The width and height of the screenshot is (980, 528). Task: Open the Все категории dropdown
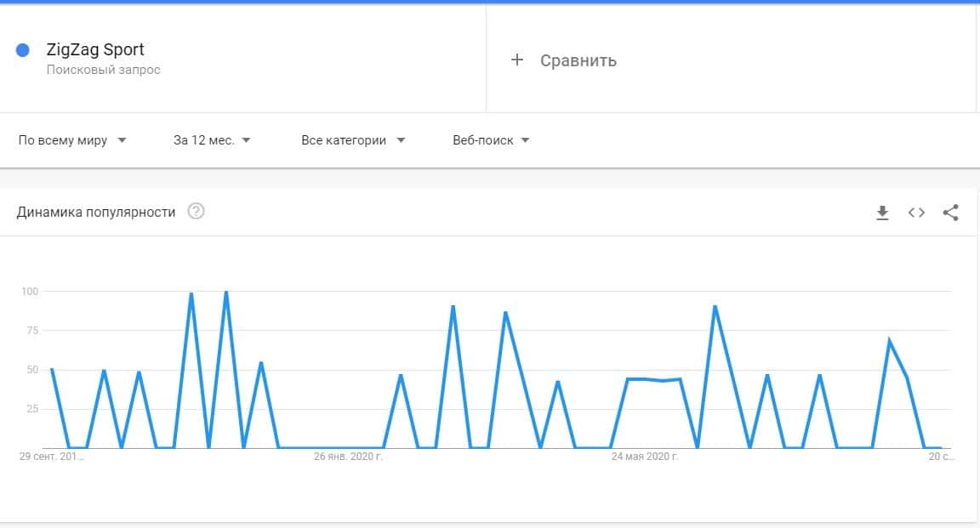pos(353,140)
